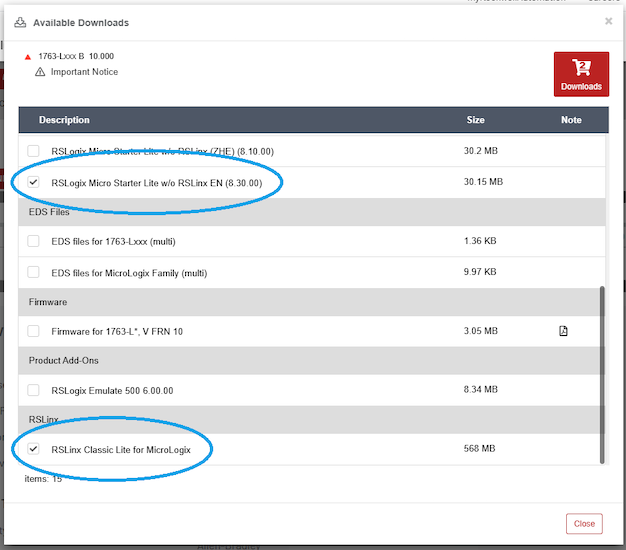This screenshot has height=550, width=626.
Task: Uncheck RSLogix Micro Starter Lite EN 8.30.00
Action: (33, 182)
